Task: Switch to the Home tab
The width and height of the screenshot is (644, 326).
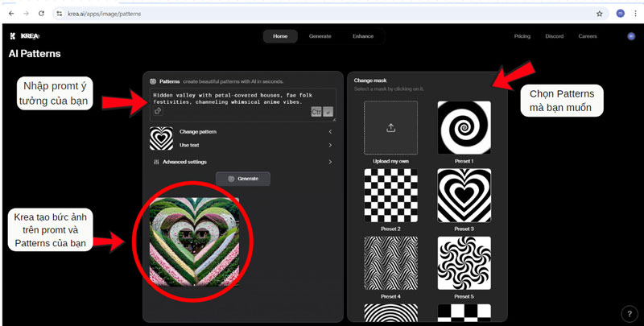Action: click(x=280, y=36)
